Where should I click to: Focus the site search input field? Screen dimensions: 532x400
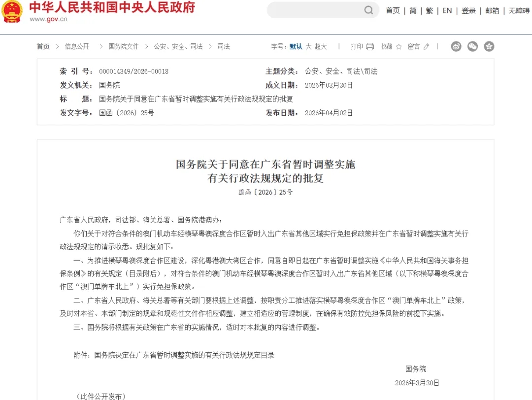coord(315,10)
